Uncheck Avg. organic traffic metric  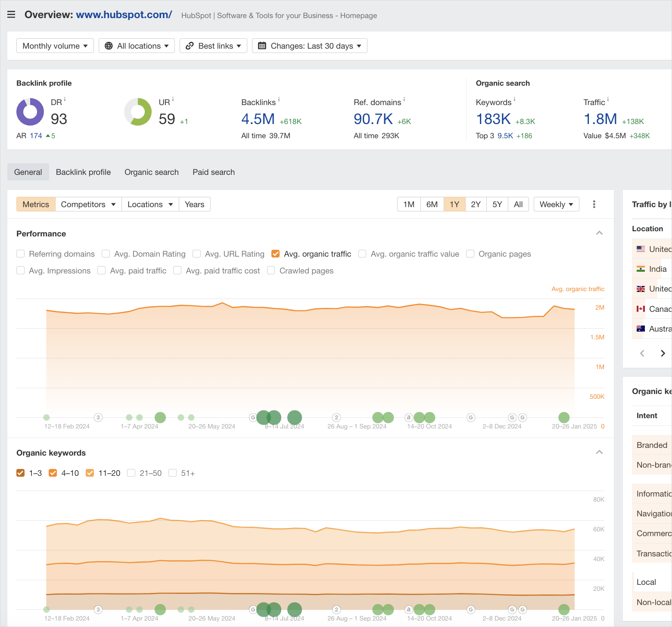[x=275, y=254]
